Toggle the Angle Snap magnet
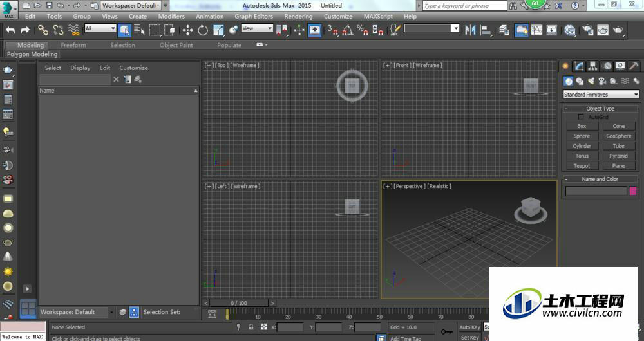This screenshot has height=341, width=644. 348,30
